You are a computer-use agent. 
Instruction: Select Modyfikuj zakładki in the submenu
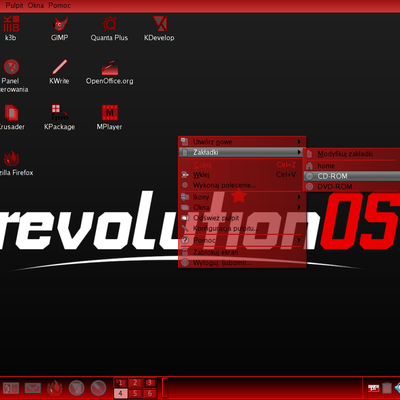point(352,154)
